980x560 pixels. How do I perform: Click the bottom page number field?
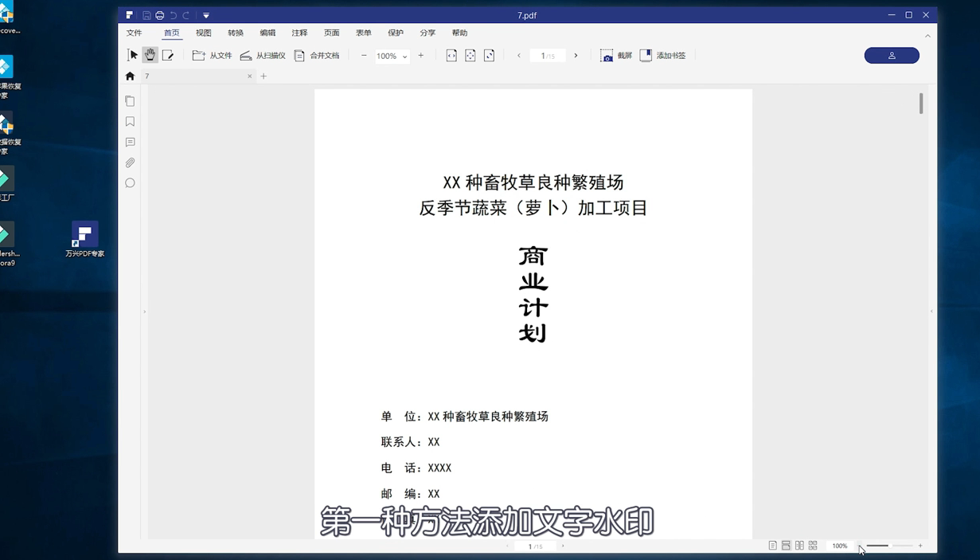pos(536,546)
